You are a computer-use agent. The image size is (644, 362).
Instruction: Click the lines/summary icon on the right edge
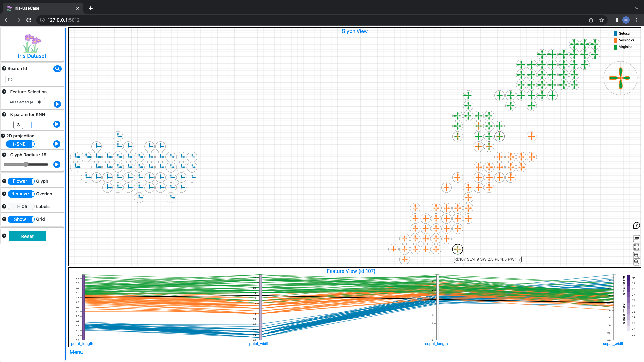coord(636,238)
